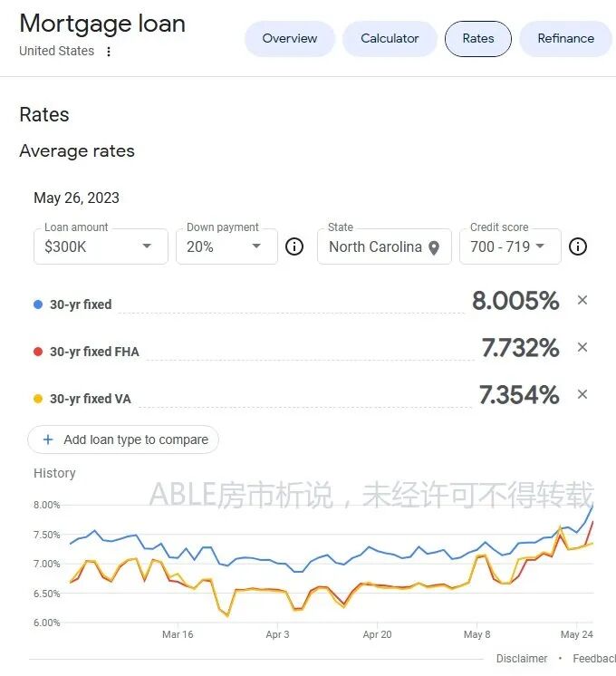616x676 pixels.
Task: Click the 7.354% rate value
Action: (x=519, y=394)
